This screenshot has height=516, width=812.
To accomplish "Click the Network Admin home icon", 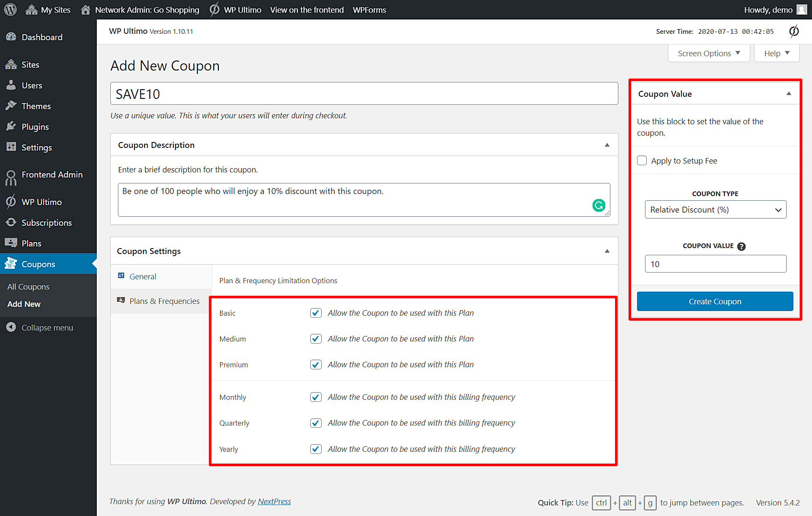I will click(85, 9).
